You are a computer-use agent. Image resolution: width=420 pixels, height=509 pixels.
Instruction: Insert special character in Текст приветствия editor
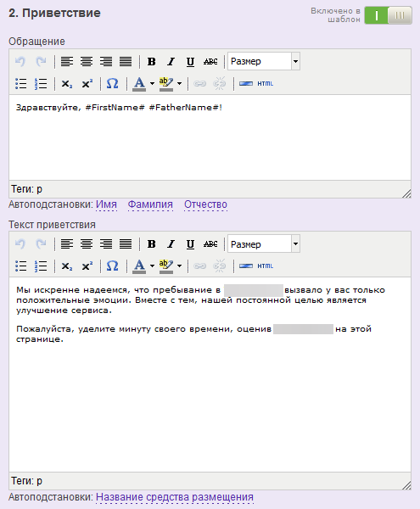pos(112,266)
